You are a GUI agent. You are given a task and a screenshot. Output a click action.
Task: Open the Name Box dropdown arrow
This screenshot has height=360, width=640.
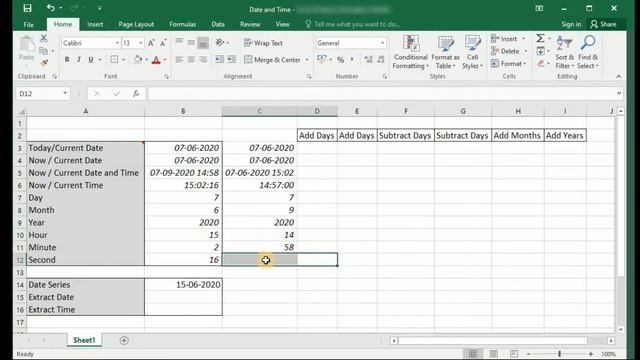tap(65, 93)
